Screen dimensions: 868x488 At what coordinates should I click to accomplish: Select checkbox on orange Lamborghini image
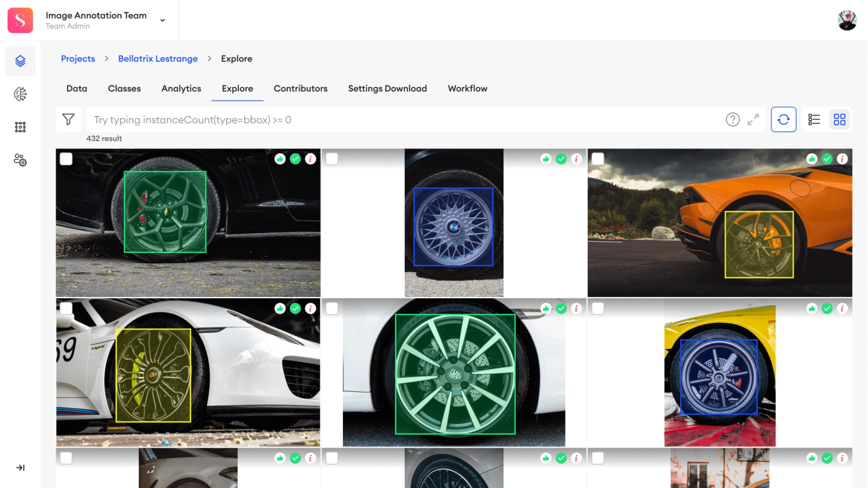pyautogui.click(x=598, y=159)
